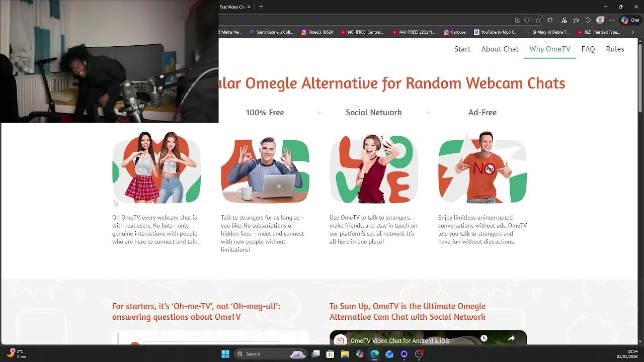Click the Ad-Free column heading
Screen dimensions: 644x362
click(x=482, y=113)
